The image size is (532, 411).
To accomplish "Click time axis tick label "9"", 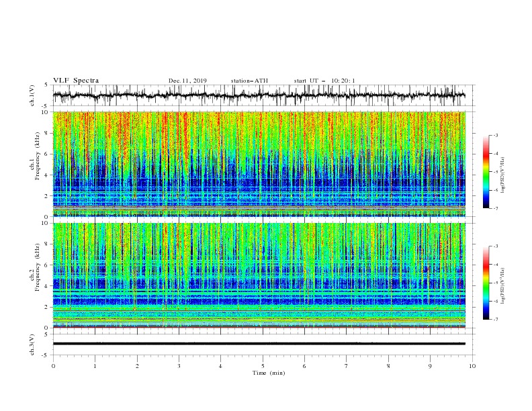I will point(430,366).
